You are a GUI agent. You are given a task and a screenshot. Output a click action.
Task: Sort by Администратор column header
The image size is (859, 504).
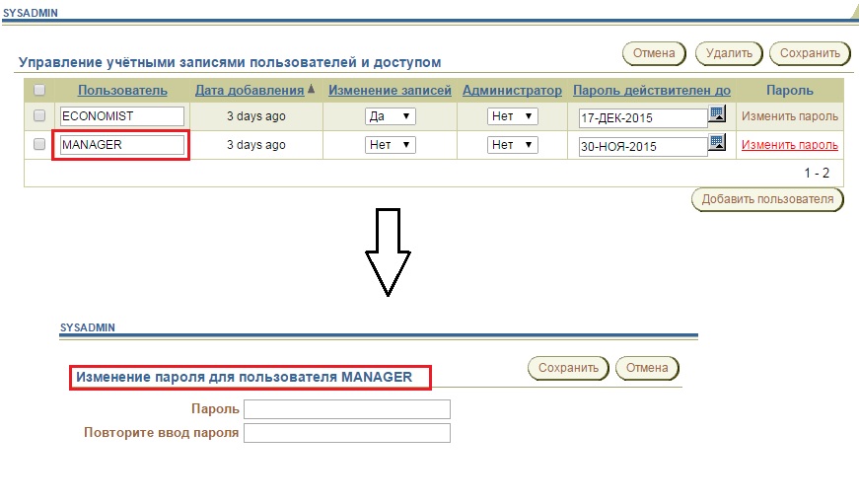pyautogui.click(x=512, y=91)
